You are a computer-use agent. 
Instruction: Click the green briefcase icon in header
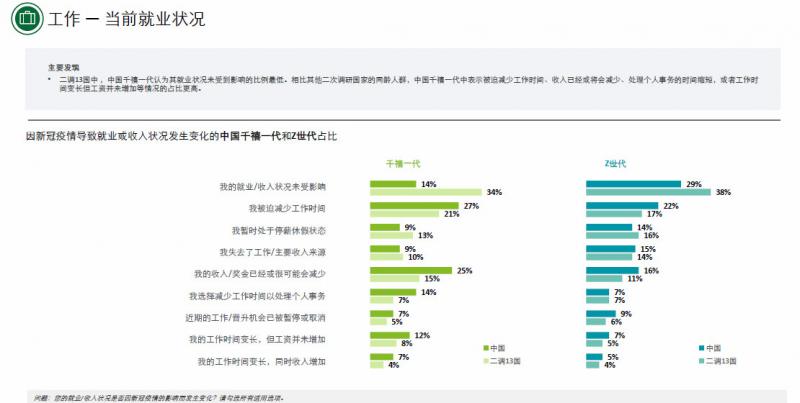coord(27,19)
